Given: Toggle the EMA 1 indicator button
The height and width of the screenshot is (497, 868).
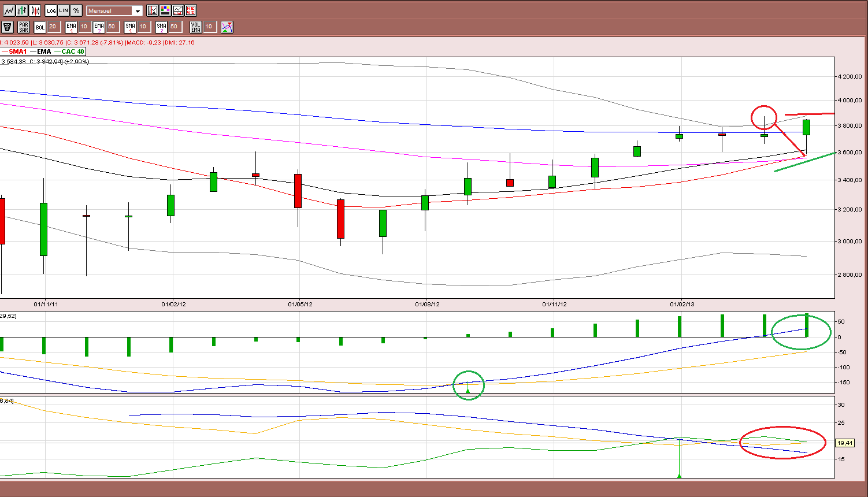Looking at the screenshot, I should [x=71, y=27].
